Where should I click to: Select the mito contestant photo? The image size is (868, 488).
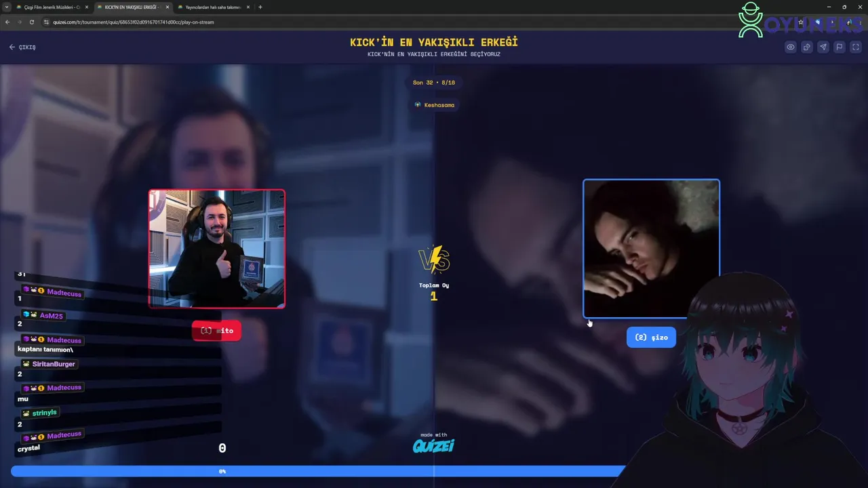pyautogui.click(x=217, y=249)
